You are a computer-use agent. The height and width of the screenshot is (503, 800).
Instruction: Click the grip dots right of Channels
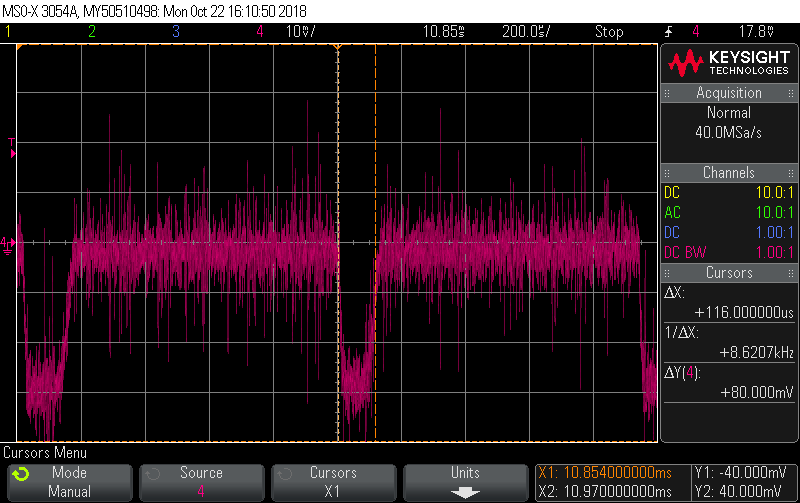(x=791, y=173)
